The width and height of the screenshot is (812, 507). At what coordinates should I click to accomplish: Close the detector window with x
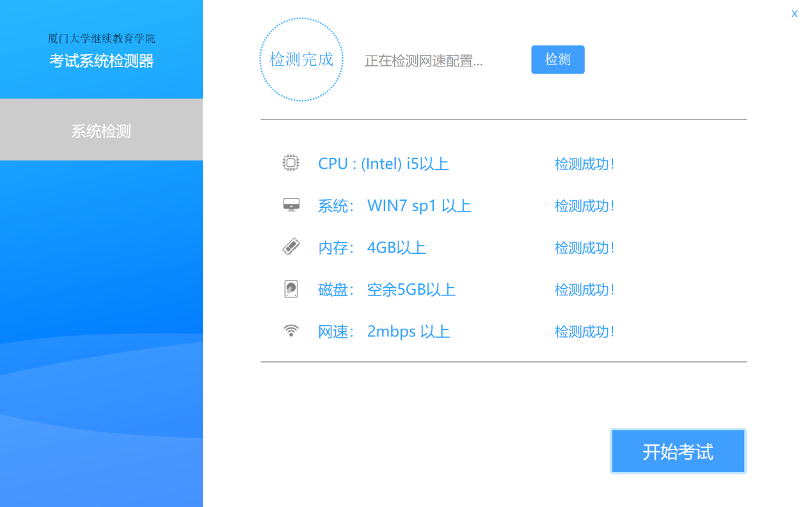click(x=794, y=13)
